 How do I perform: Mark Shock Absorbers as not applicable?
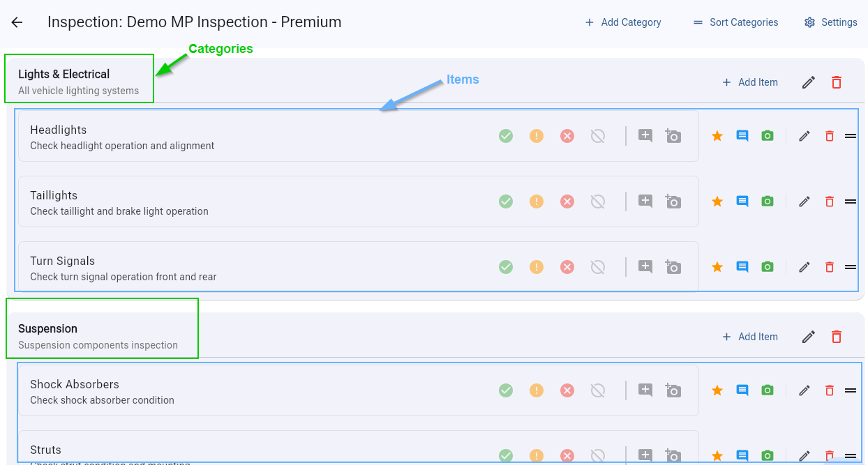tap(597, 390)
